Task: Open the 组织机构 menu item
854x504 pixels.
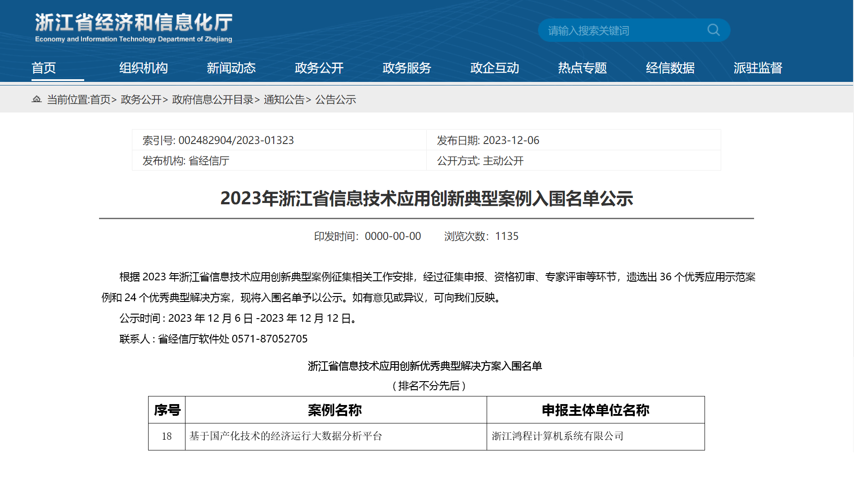Action: click(x=143, y=68)
